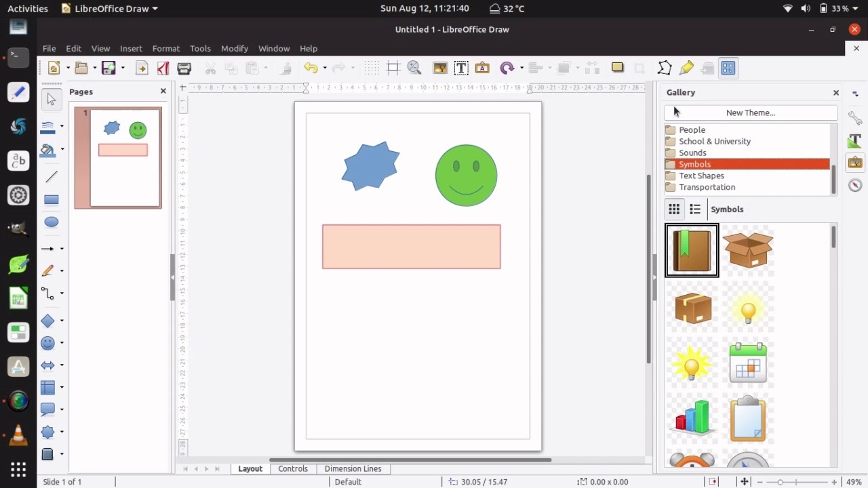The height and width of the screenshot is (488, 868).
Task: Open the Insert Image dialog from the toolbar
Action: [x=439, y=68]
